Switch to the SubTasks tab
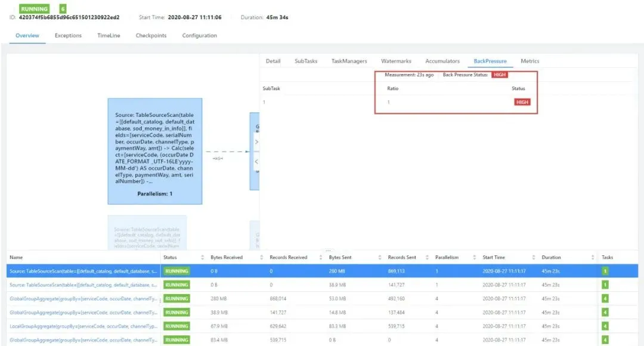Viewport: 644px width, 346px height. [306, 61]
